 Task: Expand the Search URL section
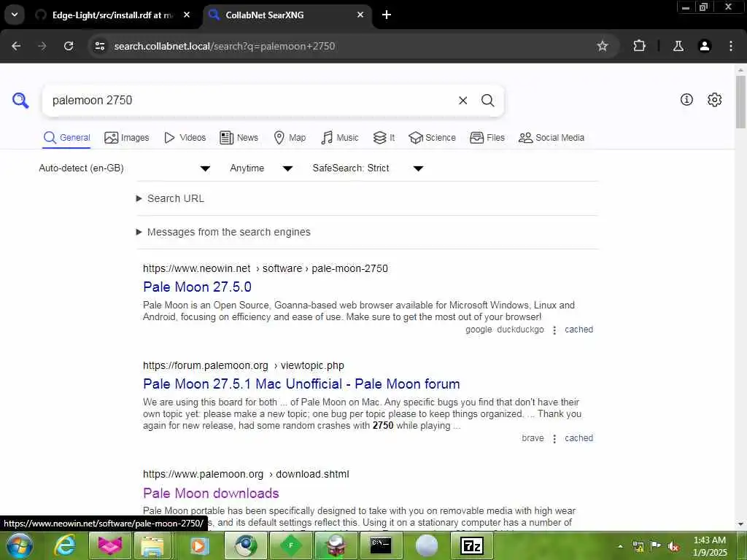[171, 198]
